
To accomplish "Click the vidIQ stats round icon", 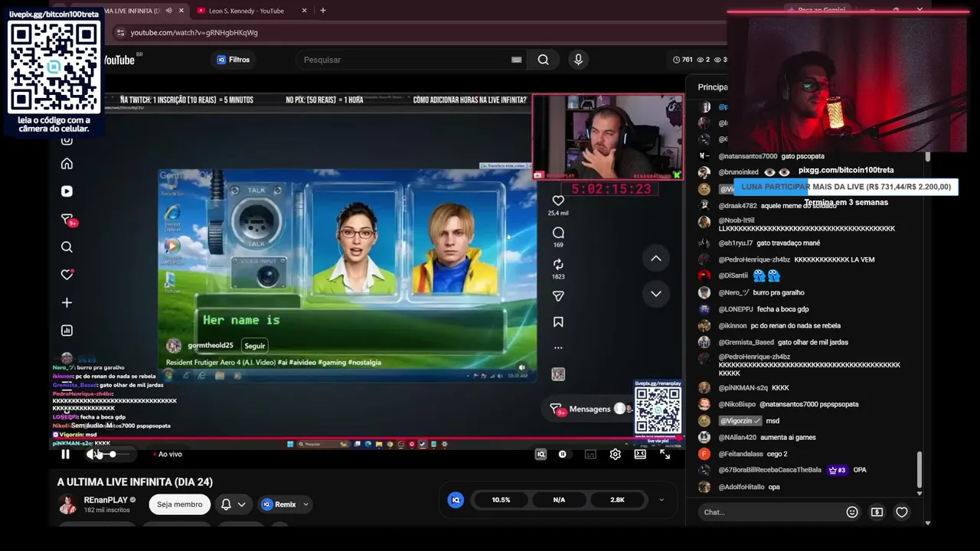I will coord(456,500).
